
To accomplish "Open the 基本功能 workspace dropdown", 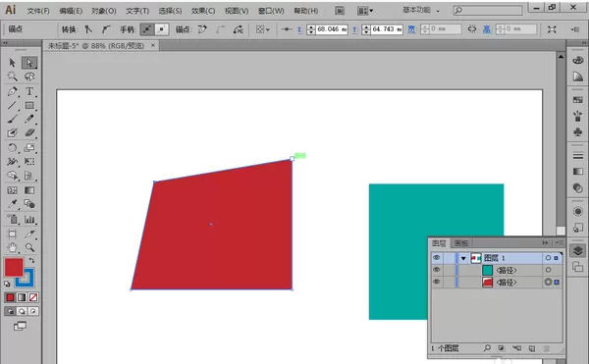I will [x=421, y=10].
